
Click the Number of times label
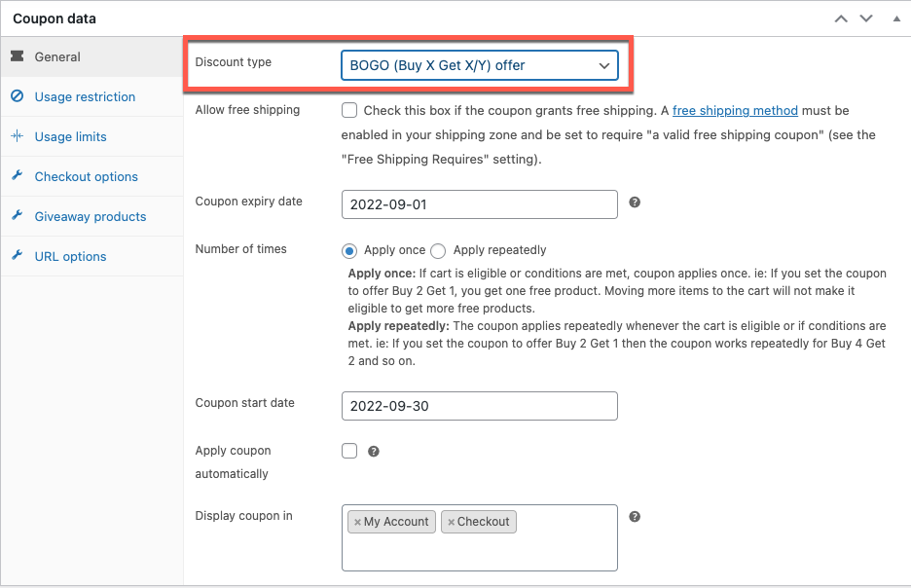point(240,248)
